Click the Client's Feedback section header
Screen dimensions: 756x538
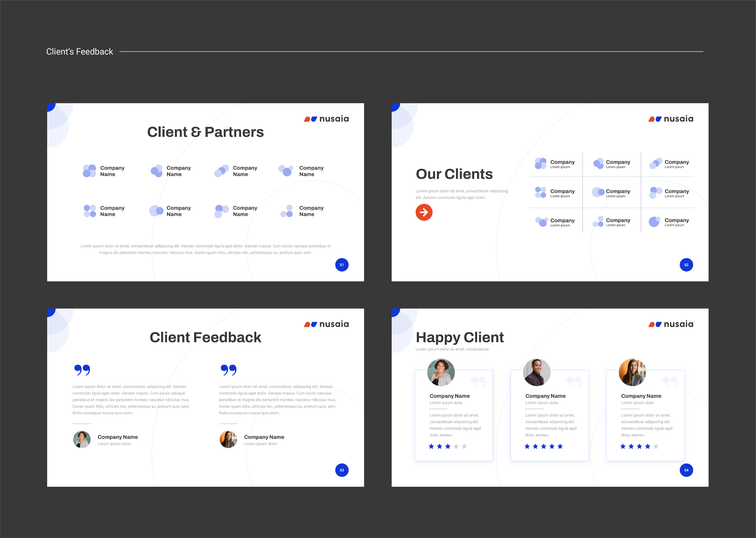(80, 51)
